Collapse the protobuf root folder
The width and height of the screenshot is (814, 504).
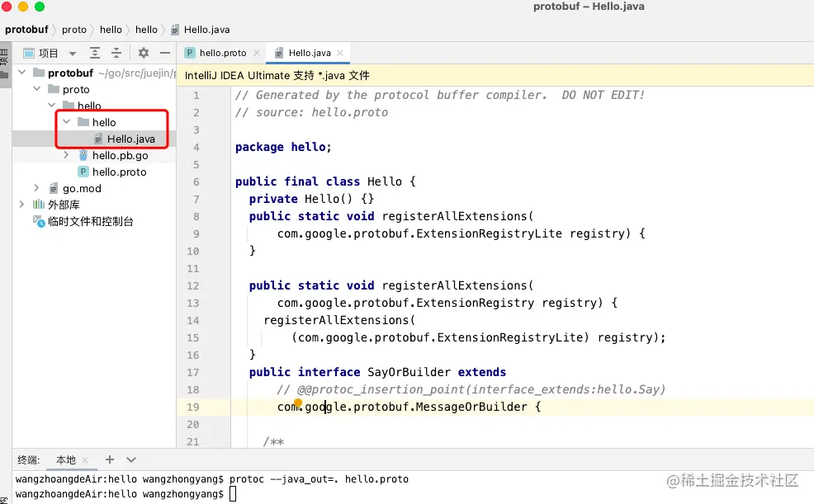click(x=21, y=72)
